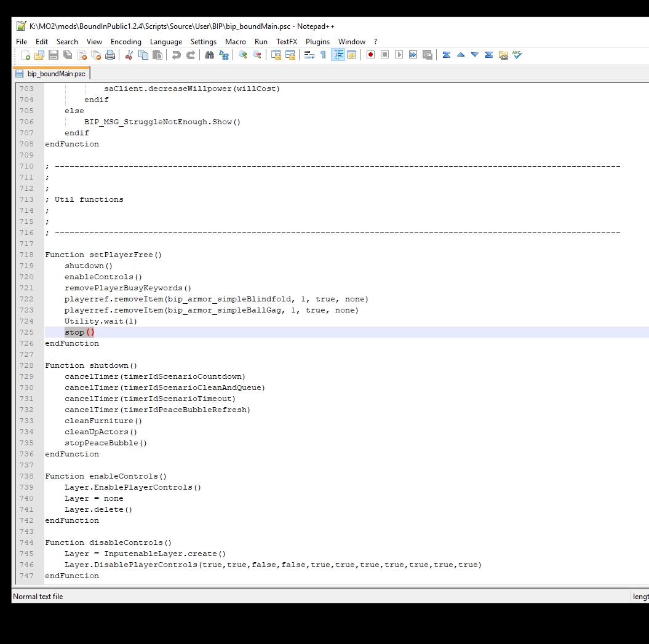649x644 pixels.
Task: Click 'cleanFurniture()' call on line 733
Action: (103, 421)
